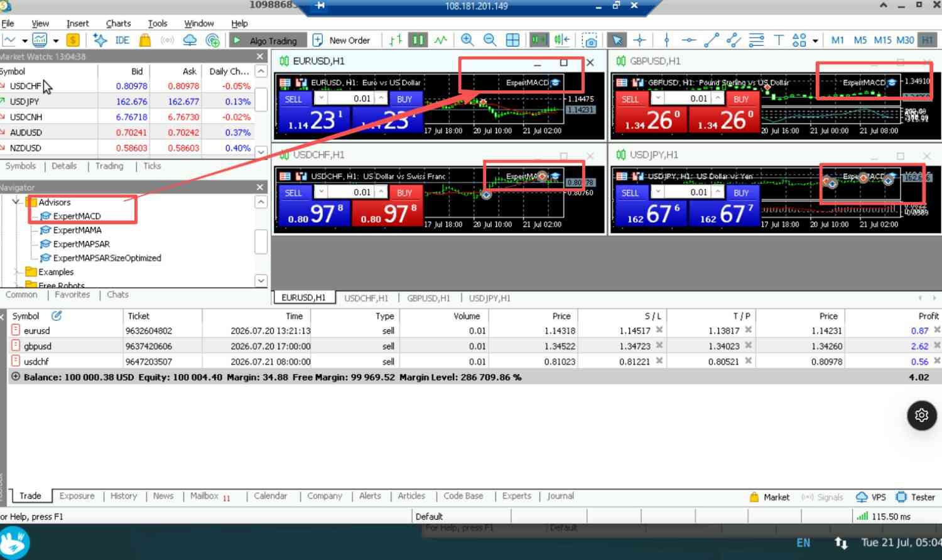This screenshot has height=560, width=942.
Task: Click the gold dollar Market Watch icon
Action: [x=73, y=40]
